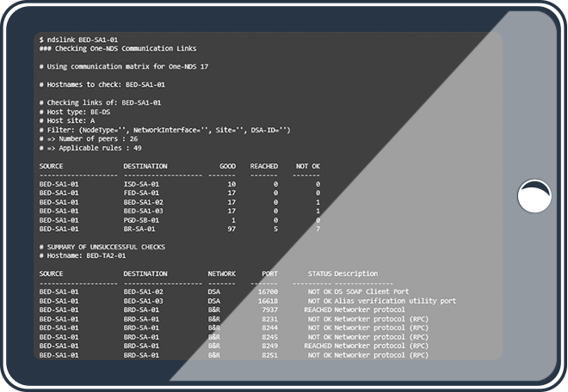Click the NOT OK column header
The width and height of the screenshot is (568, 392).
[x=308, y=166]
